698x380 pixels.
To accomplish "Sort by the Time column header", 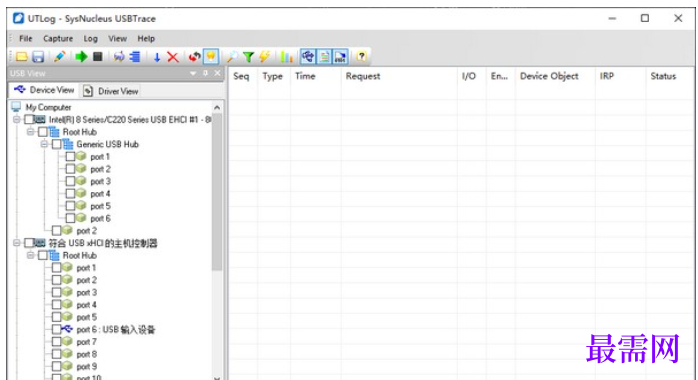I will coord(315,76).
